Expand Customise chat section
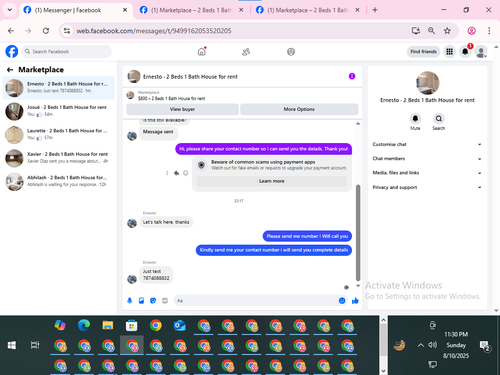The height and width of the screenshot is (375, 500). [x=427, y=144]
